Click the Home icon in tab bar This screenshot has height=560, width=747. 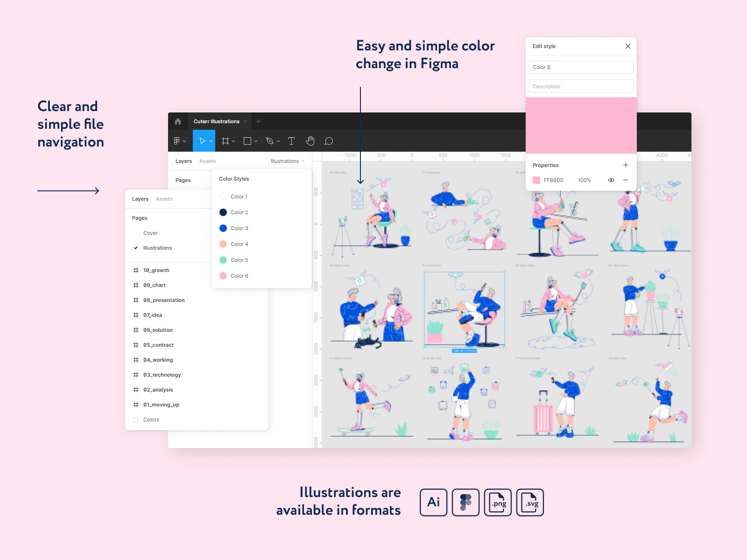pyautogui.click(x=178, y=121)
